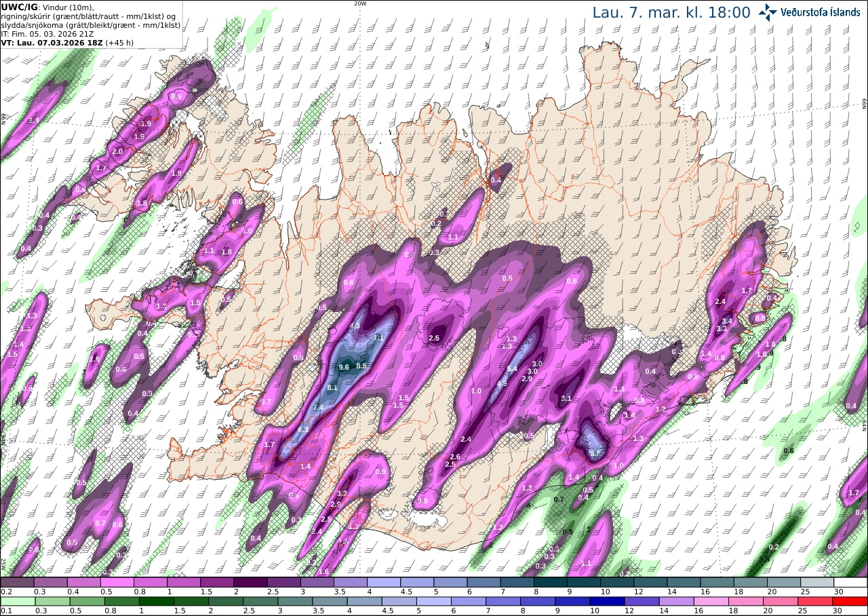The height and width of the screenshot is (616, 868).
Task: Click the 4.9 precipitation value on the map
Action: pyautogui.click(x=502, y=383)
